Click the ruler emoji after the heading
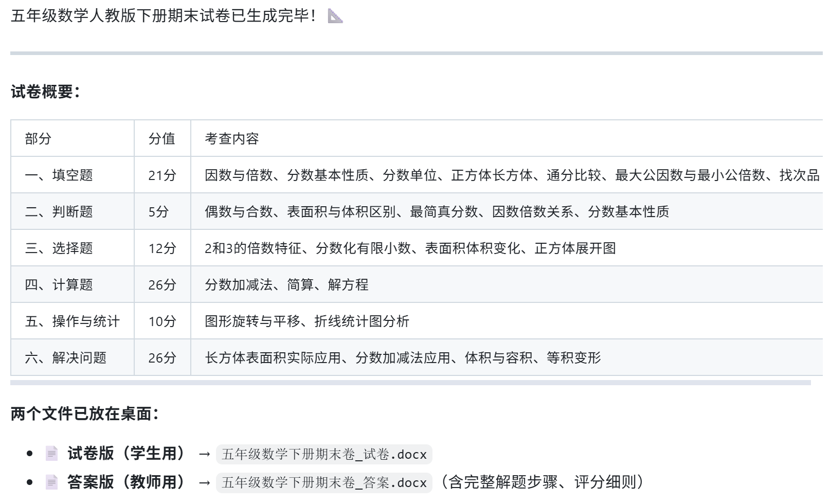This screenshot has width=830, height=504. [335, 16]
